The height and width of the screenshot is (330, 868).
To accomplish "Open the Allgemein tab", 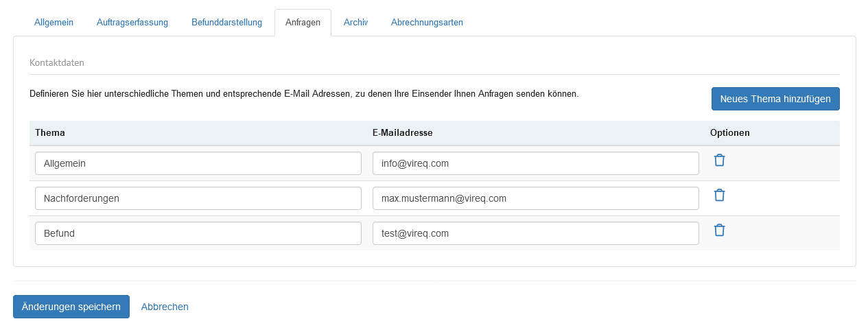I will [x=54, y=23].
